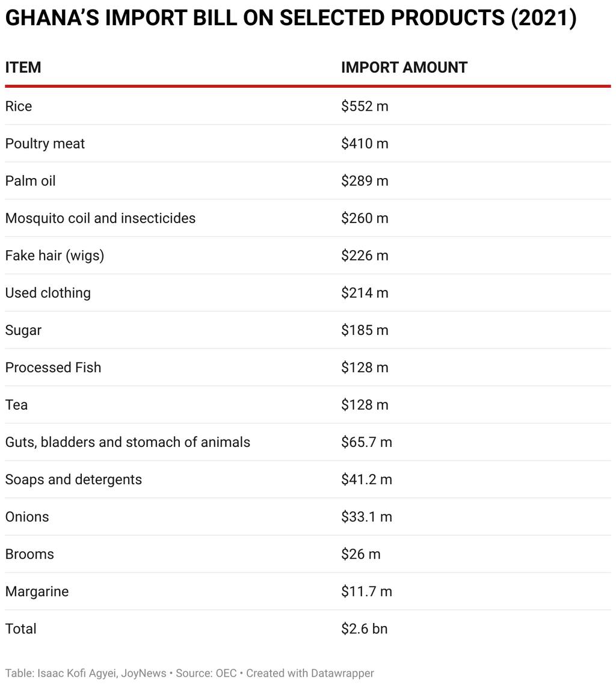Select the Palm oil item

(30, 181)
